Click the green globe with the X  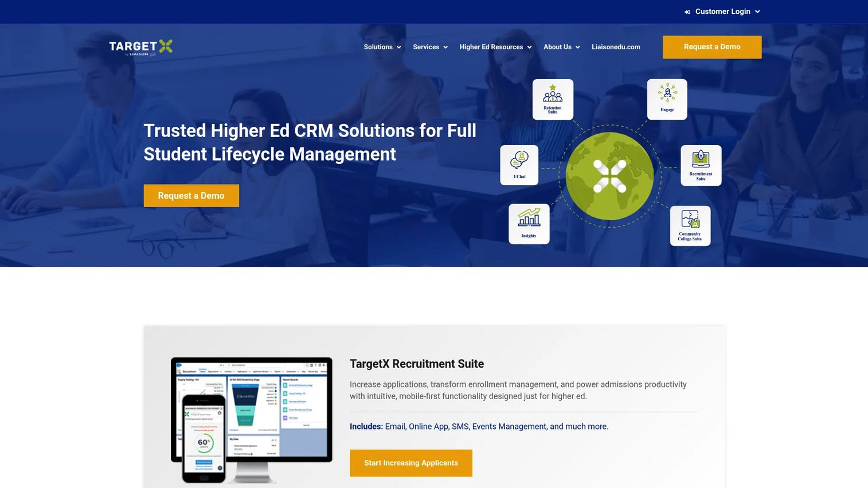(x=609, y=176)
